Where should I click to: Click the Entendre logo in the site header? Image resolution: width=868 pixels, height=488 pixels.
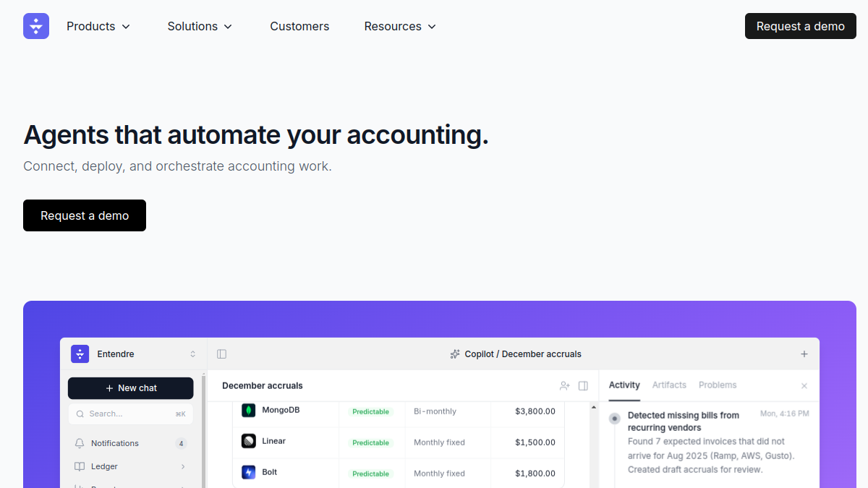[36, 26]
